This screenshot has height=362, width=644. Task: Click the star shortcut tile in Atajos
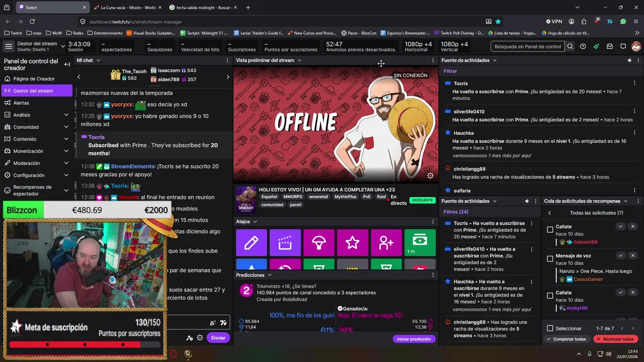(x=353, y=243)
